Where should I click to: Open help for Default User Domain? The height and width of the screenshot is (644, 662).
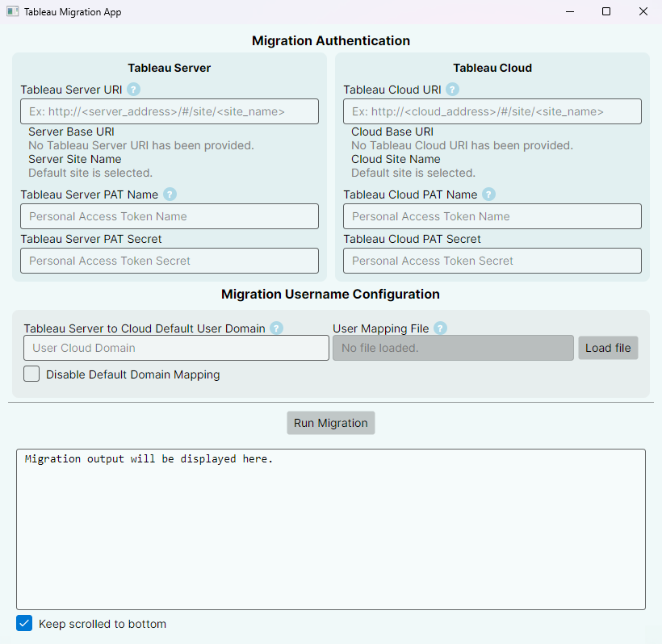pos(277,328)
